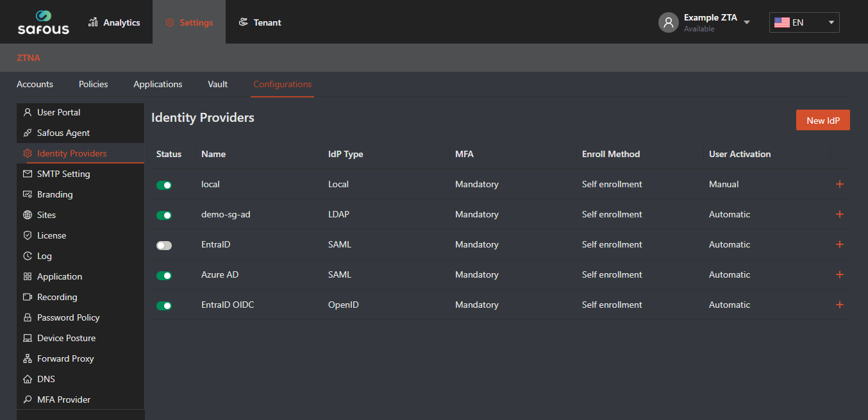Toggle status of demo-sg-ad provider

[164, 215]
